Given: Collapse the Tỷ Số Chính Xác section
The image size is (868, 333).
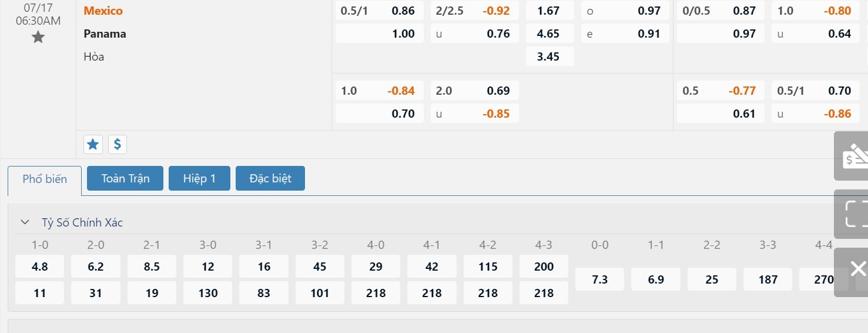Looking at the screenshot, I should click(x=25, y=222).
